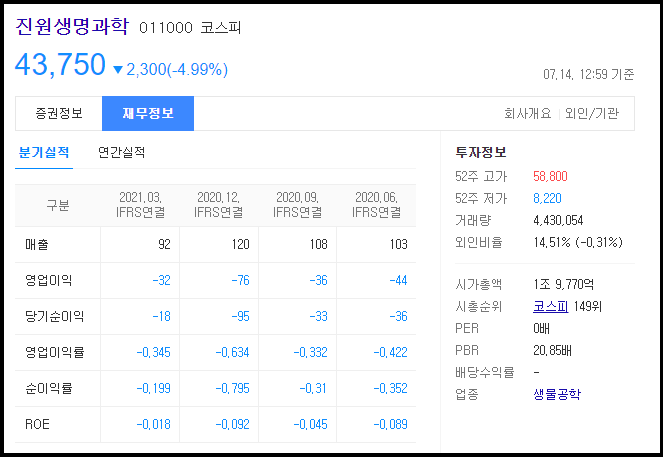Click price change 2,300(-4.99%)
This screenshot has height=457, width=663.
pos(177,69)
